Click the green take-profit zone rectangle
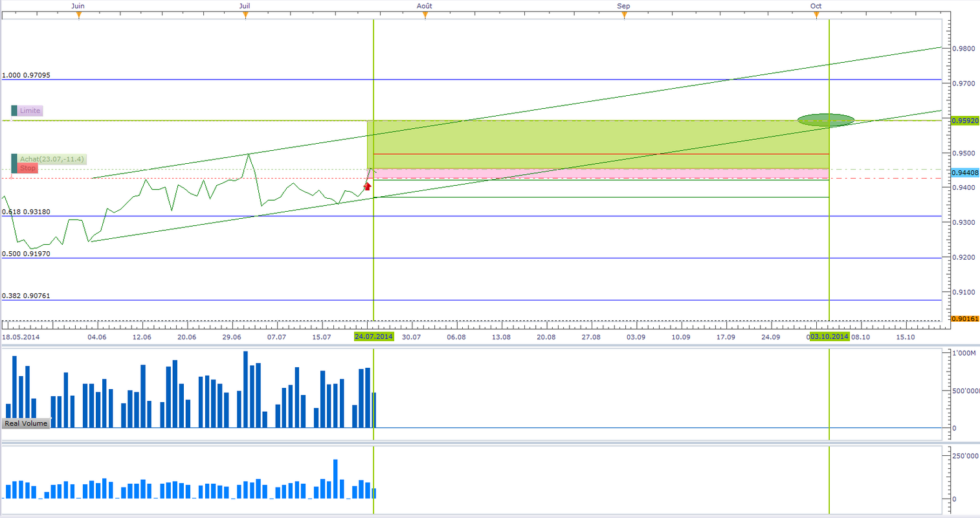This screenshot has width=980, height=518. [x=598, y=144]
